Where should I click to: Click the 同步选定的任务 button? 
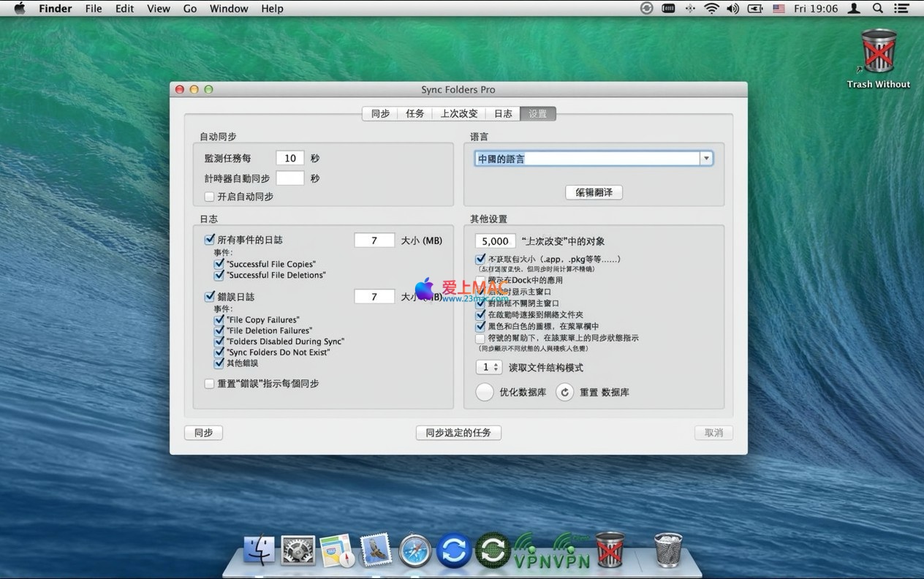(458, 433)
